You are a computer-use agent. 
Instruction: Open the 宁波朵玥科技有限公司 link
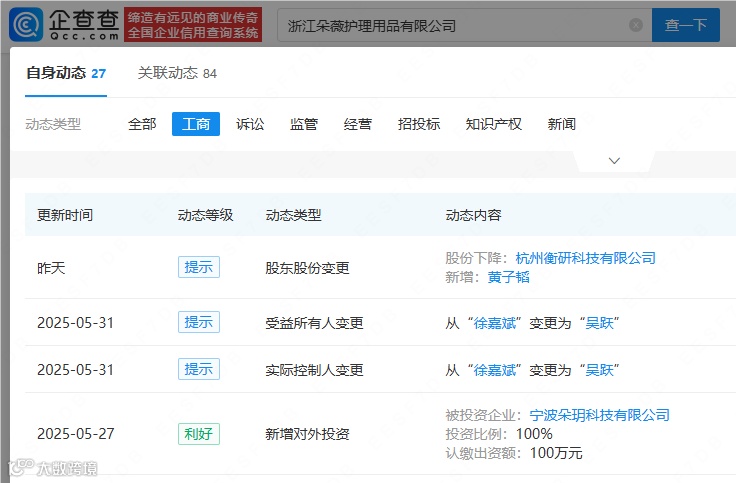click(x=599, y=415)
